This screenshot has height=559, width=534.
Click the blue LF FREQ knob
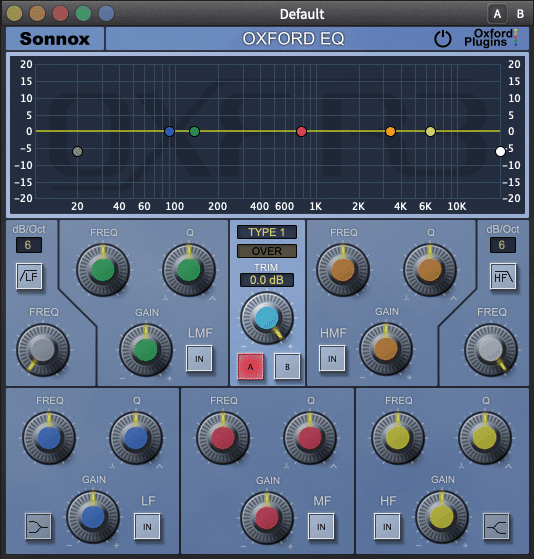pyautogui.click(x=49, y=438)
